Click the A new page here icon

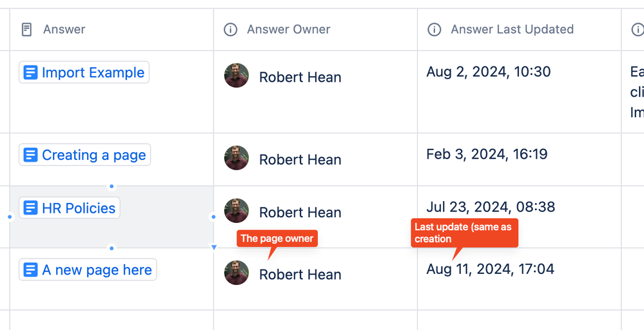(30, 270)
